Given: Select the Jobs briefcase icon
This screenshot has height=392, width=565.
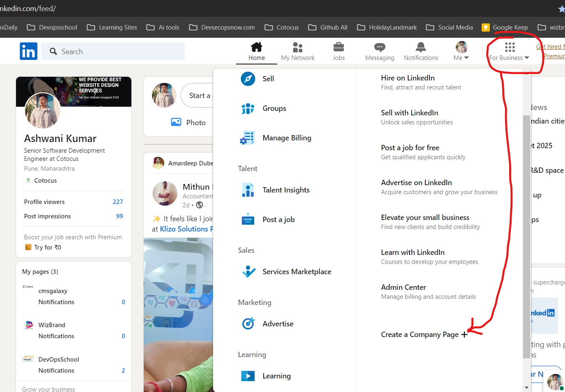Looking at the screenshot, I should pos(338,48).
